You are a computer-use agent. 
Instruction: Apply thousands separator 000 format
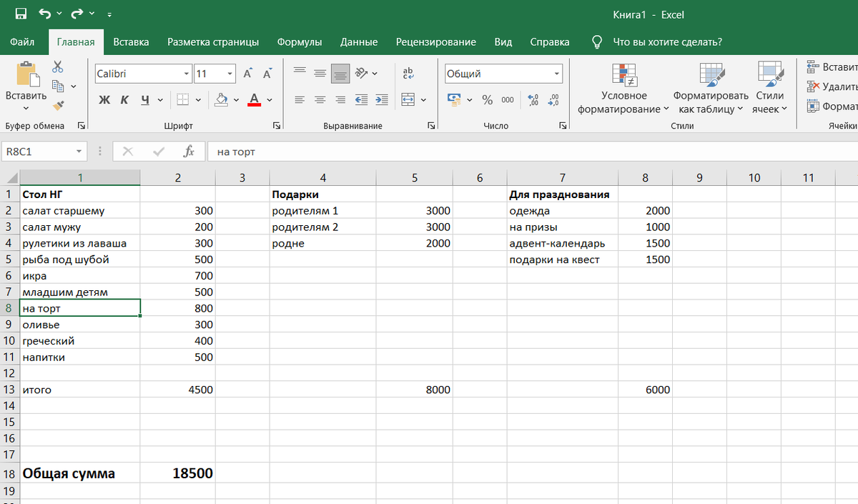coord(507,99)
